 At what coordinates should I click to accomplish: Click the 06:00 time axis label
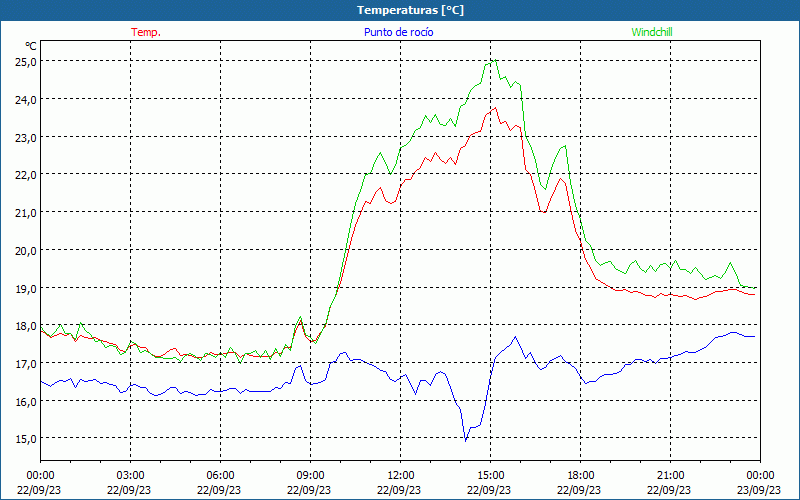[x=220, y=475]
